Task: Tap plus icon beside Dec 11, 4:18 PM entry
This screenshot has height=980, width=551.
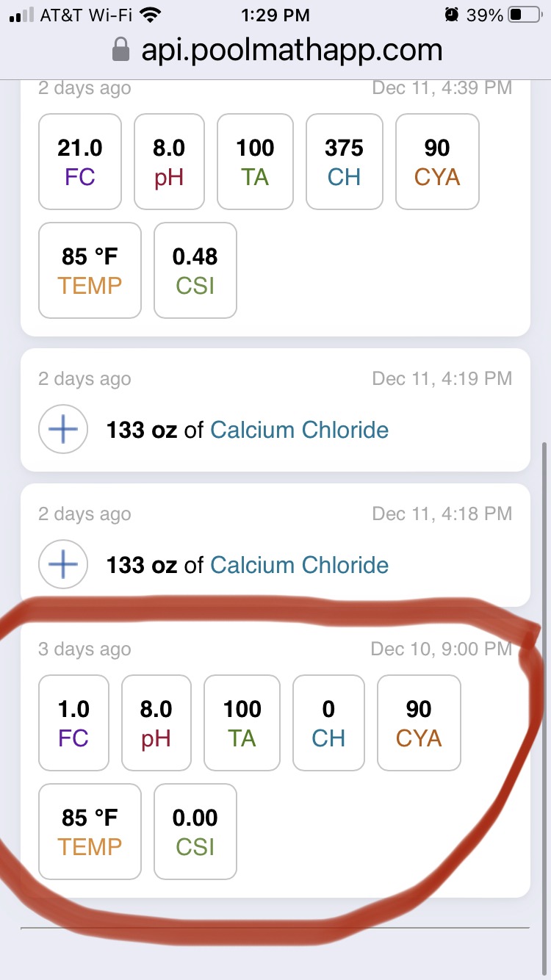Action: click(x=63, y=565)
